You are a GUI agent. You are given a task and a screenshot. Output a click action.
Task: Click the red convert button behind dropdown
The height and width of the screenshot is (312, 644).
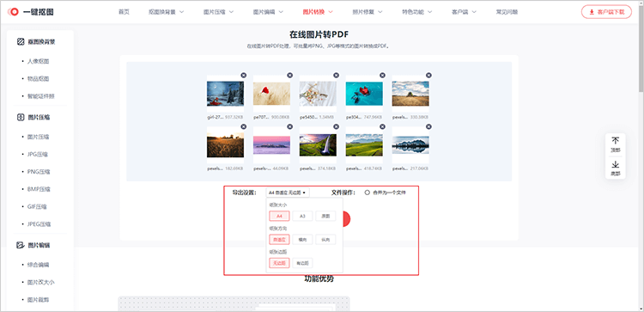347,218
